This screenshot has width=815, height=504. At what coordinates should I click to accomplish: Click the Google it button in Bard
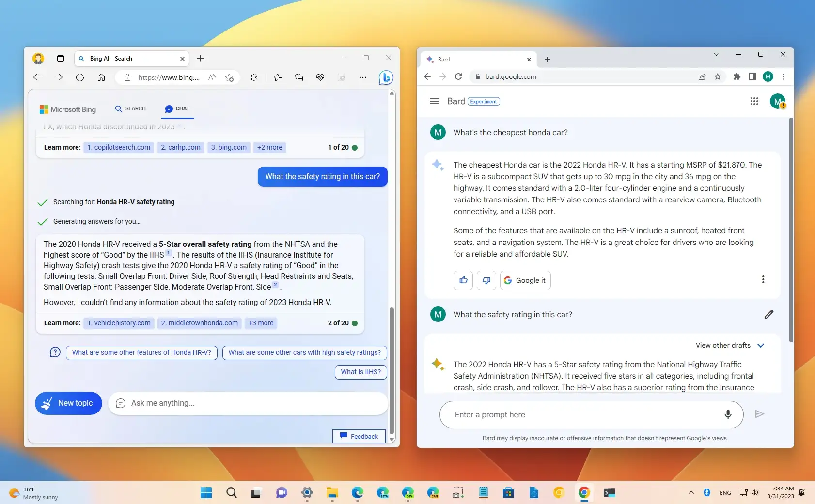tap(525, 280)
